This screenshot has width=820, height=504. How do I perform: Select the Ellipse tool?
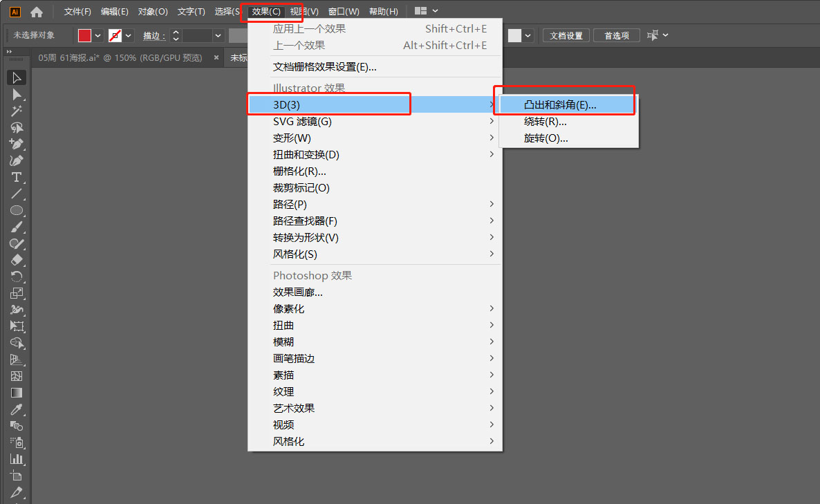coord(16,210)
